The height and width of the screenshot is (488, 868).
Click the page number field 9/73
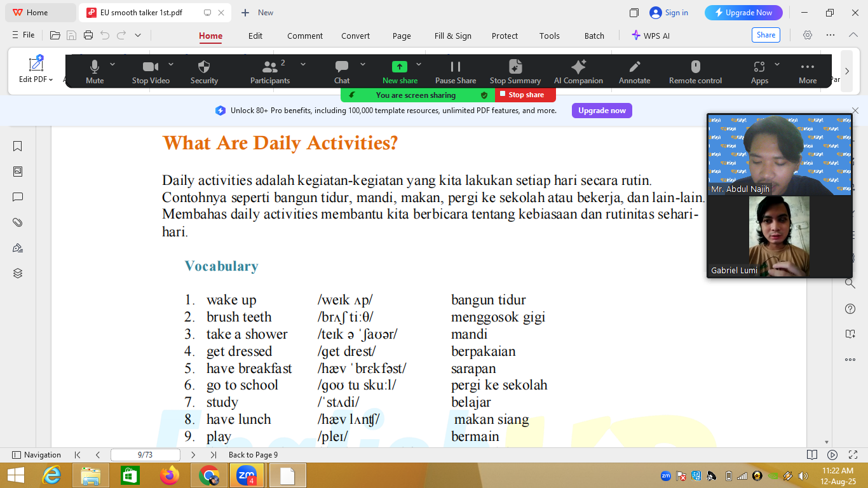coord(146,455)
